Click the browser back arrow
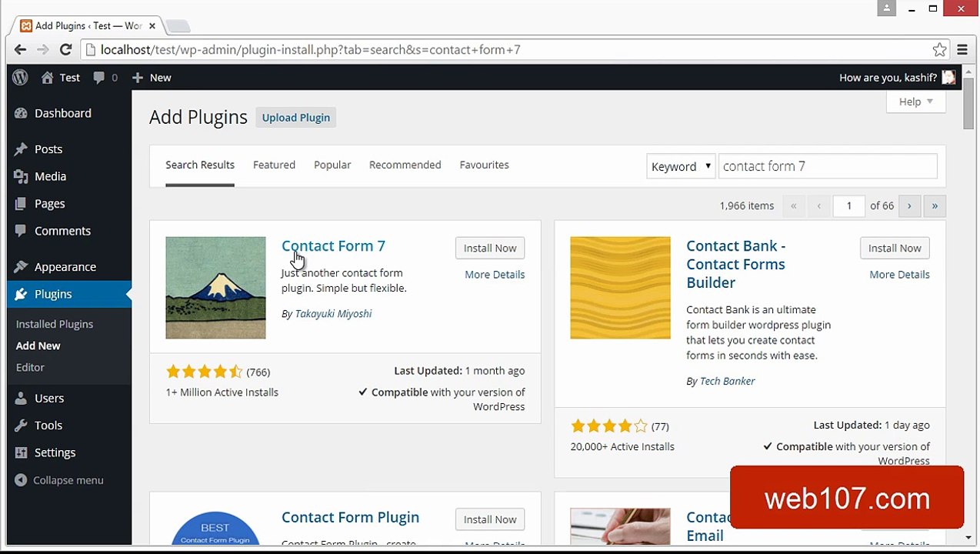Viewport: 980px width, 554px height. (21, 49)
